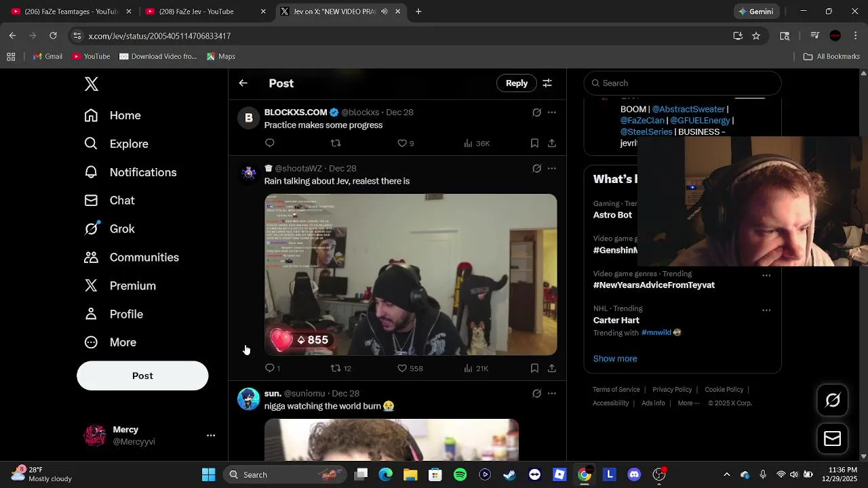Open Grok action on BLOCKXS.COM post
Image resolution: width=868 pixels, height=488 pixels.
click(x=536, y=113)
